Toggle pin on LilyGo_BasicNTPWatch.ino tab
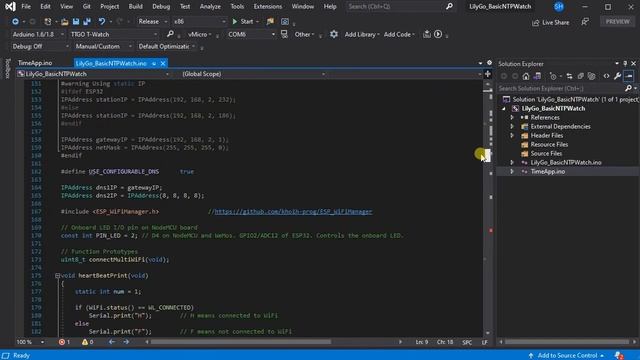 tap(154, 64)
